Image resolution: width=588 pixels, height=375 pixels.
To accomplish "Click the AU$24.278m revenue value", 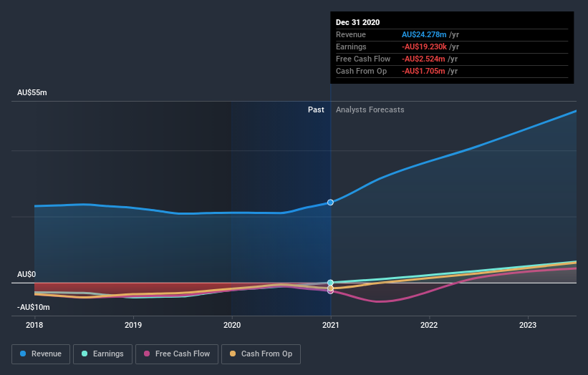I will point(424,34).
